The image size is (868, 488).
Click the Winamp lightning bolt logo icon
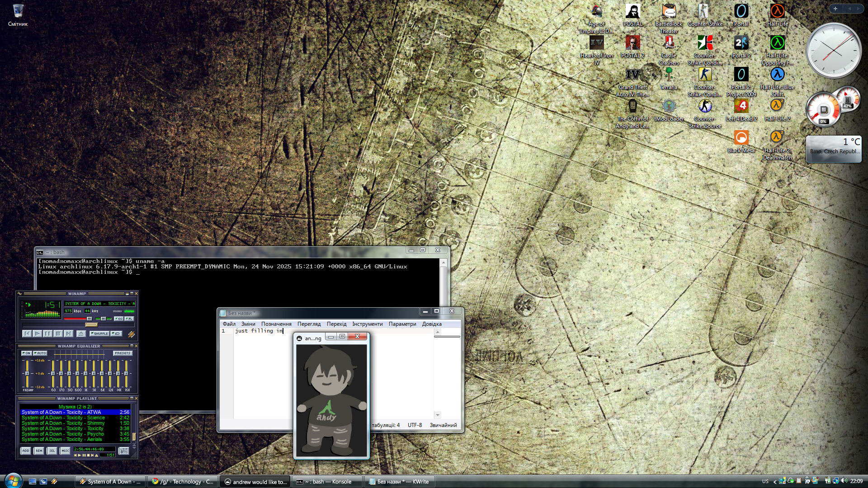pos(131,334)
